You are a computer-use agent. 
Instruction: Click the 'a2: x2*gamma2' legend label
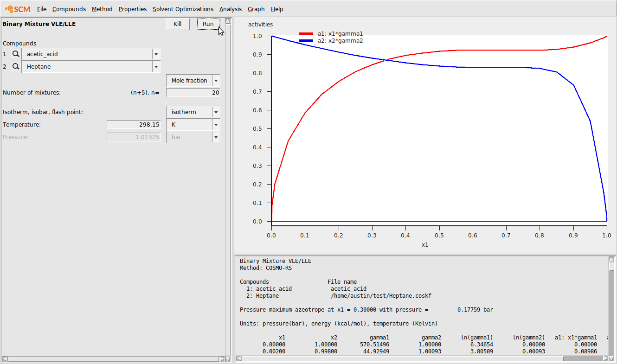tap(340, 41)
